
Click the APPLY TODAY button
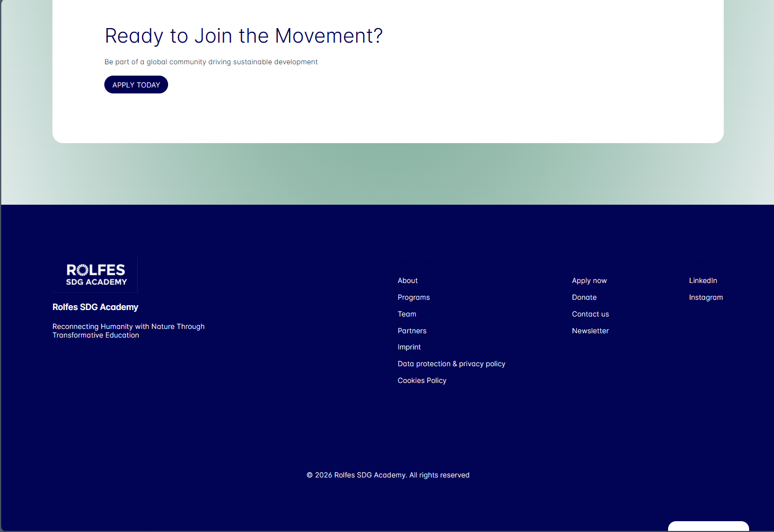136,85
